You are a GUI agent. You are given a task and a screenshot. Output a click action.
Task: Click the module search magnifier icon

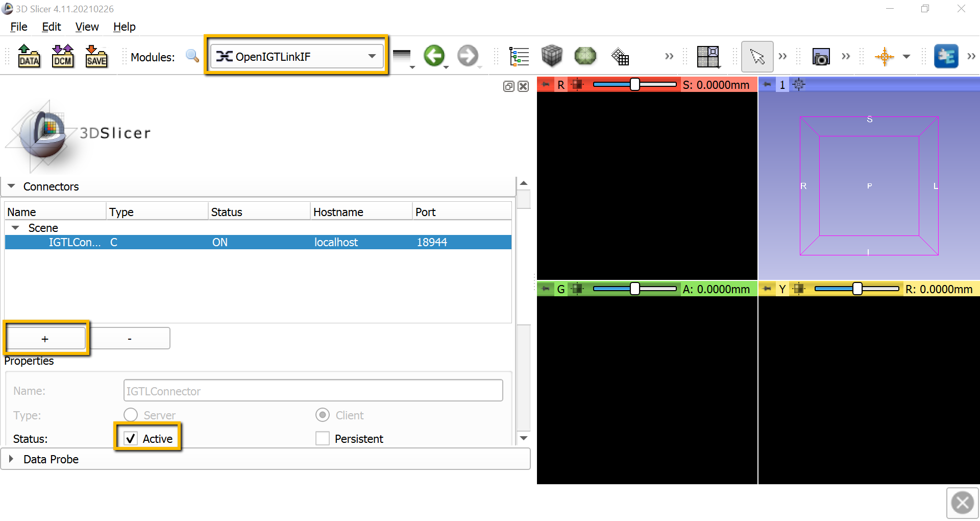[192, 56]
